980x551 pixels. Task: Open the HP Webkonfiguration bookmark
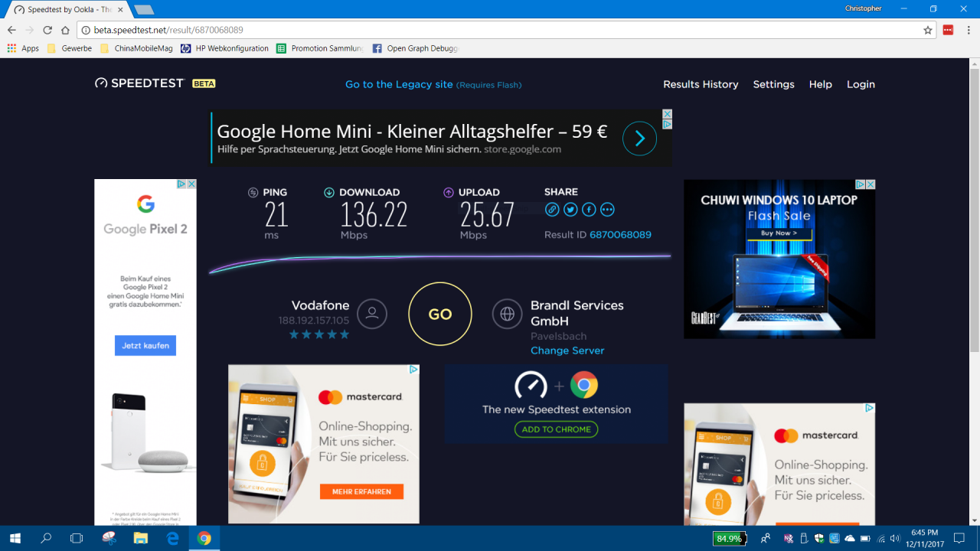225,48
